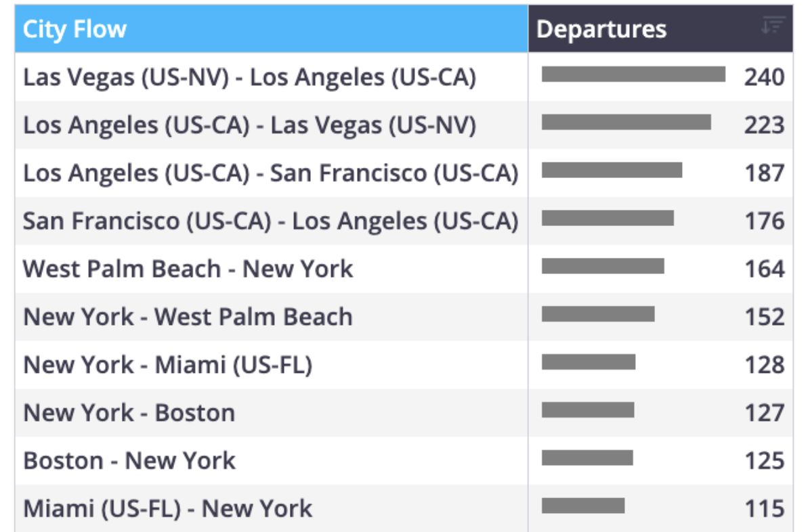Click the bar for 223 departures

pyautogui.click(x=626, y=123)
